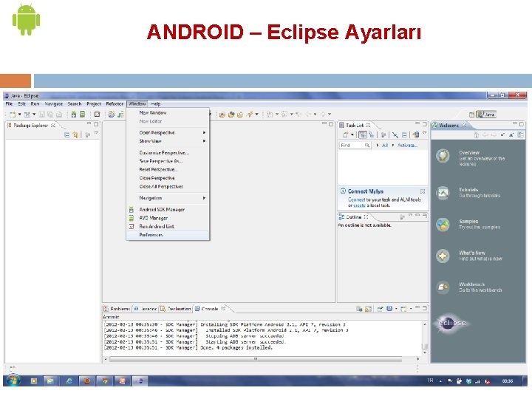This screenshot has height=399, width=532.
Task: Click the Focus on Workweek icon
Action: click(383, 134)
